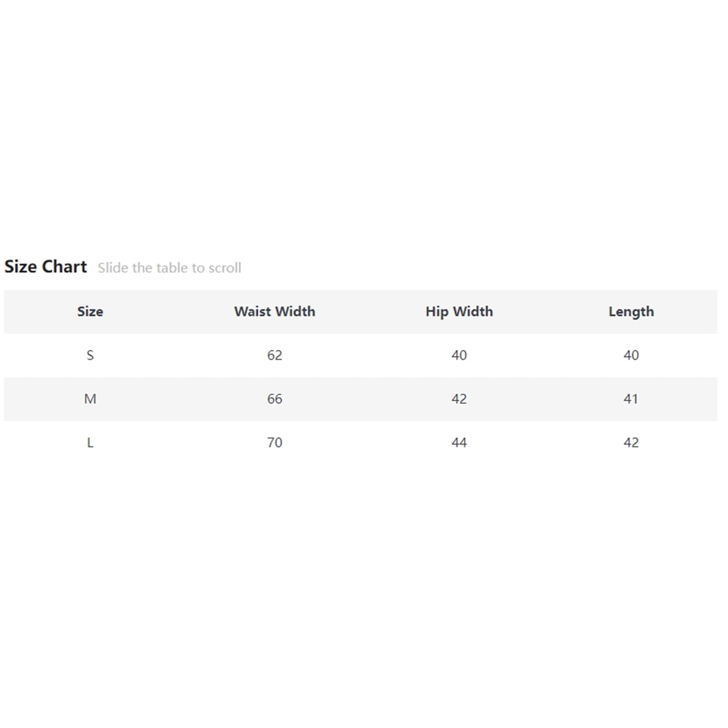The image size is (728, 728).
Task: Click the M size row label
Action: [x=90, y=399]
